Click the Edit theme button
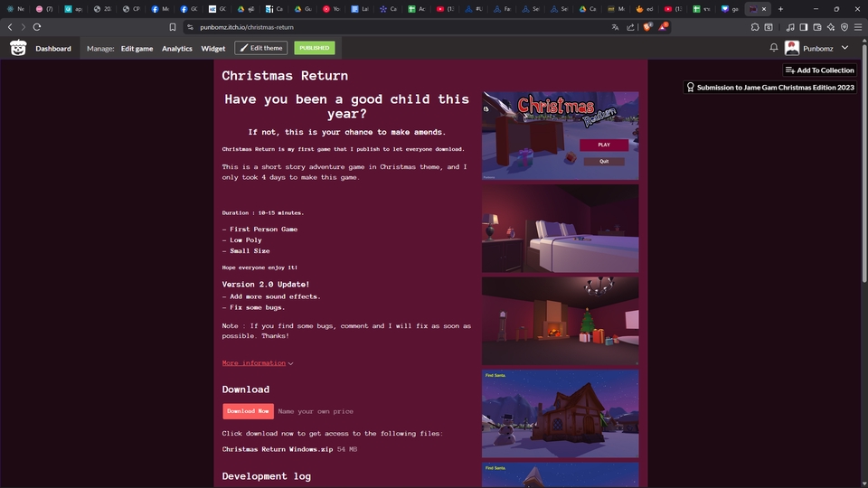 tap(260, 48)
